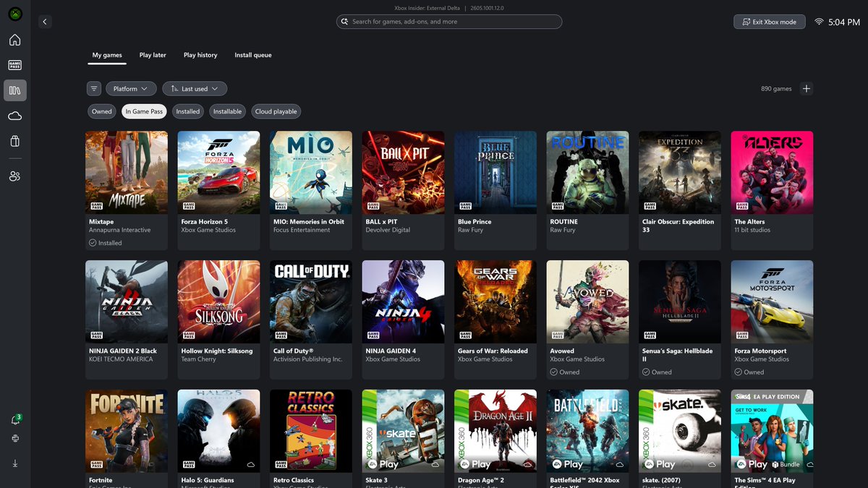Screen dimensions: 868x488
Task: Open The Alters game tile
Action: point(773,191)
